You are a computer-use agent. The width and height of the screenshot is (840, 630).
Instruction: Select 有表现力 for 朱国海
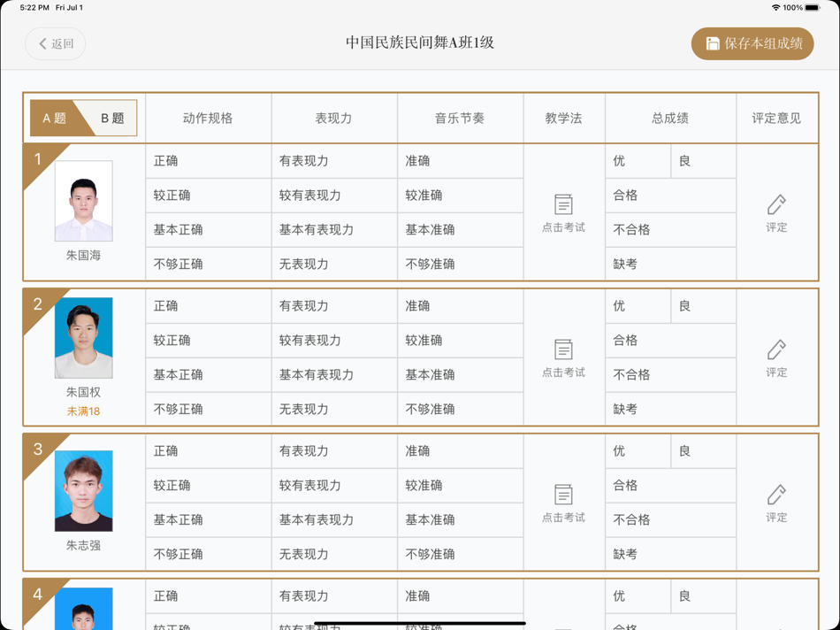pyautogui.click(x=334, y=161)
